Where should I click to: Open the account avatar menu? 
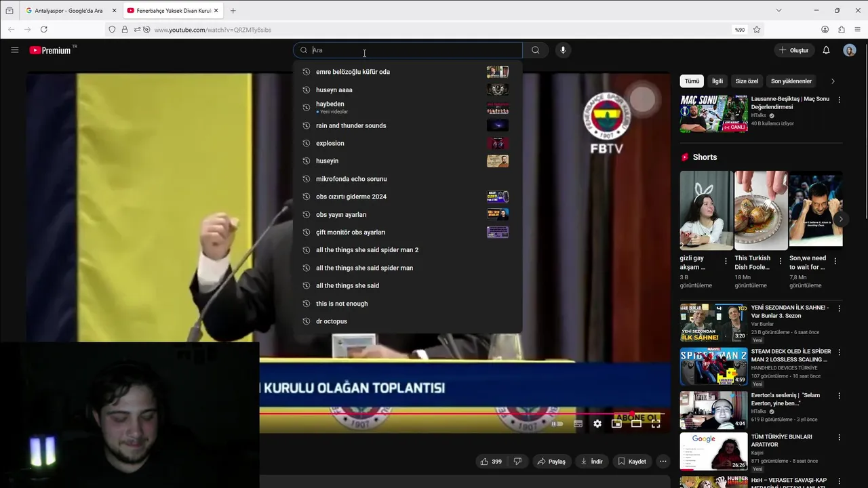(x=850, y=50)
